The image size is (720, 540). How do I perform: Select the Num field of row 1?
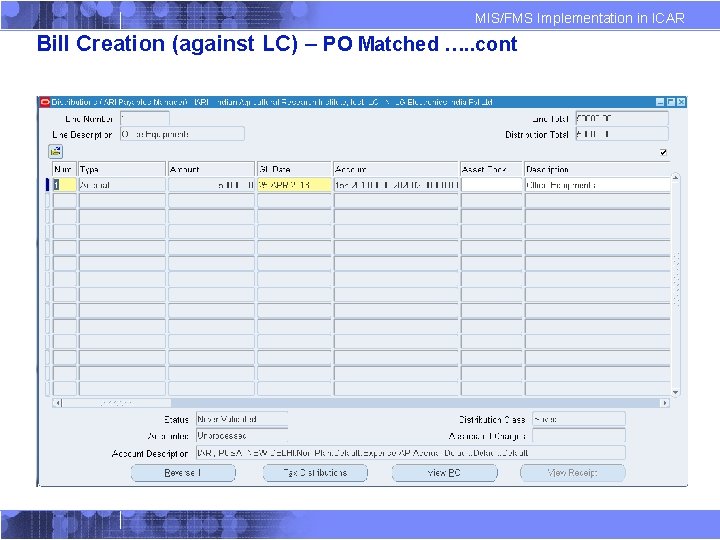65,185
